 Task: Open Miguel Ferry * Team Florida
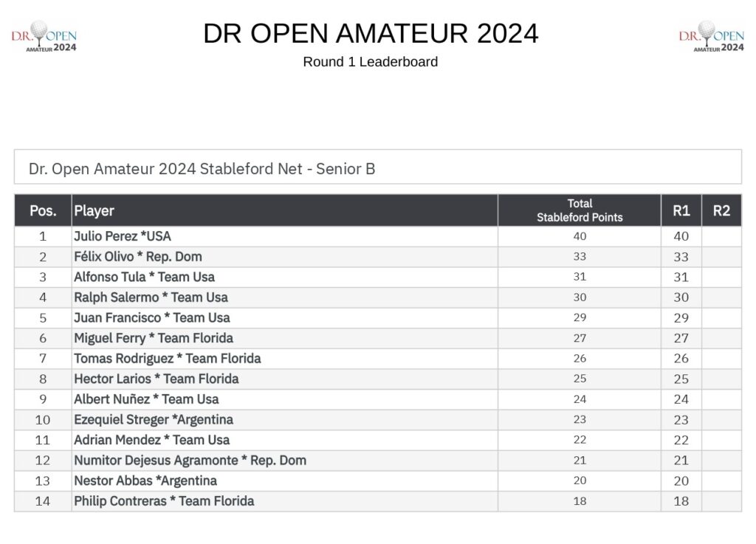154,338
